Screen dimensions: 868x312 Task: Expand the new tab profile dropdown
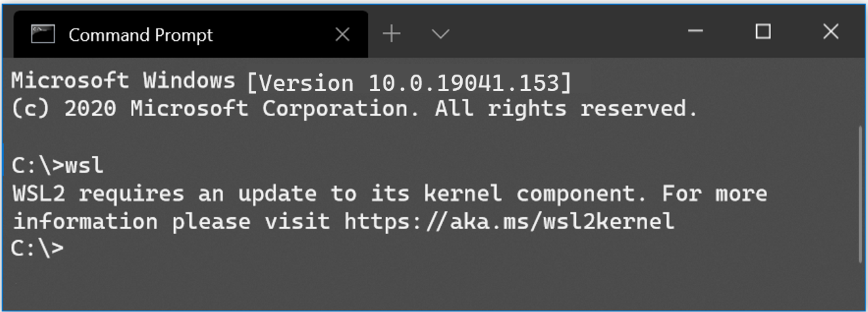441,34
